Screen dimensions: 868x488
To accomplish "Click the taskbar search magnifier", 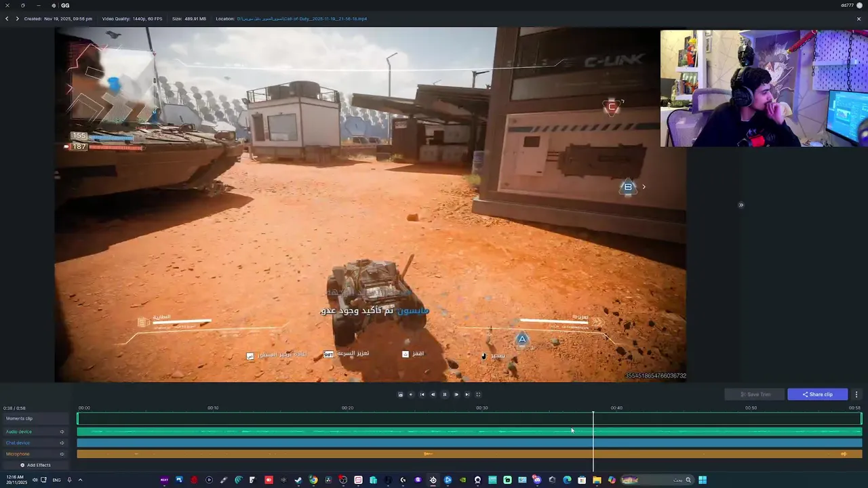I will [x=688, y=480].
